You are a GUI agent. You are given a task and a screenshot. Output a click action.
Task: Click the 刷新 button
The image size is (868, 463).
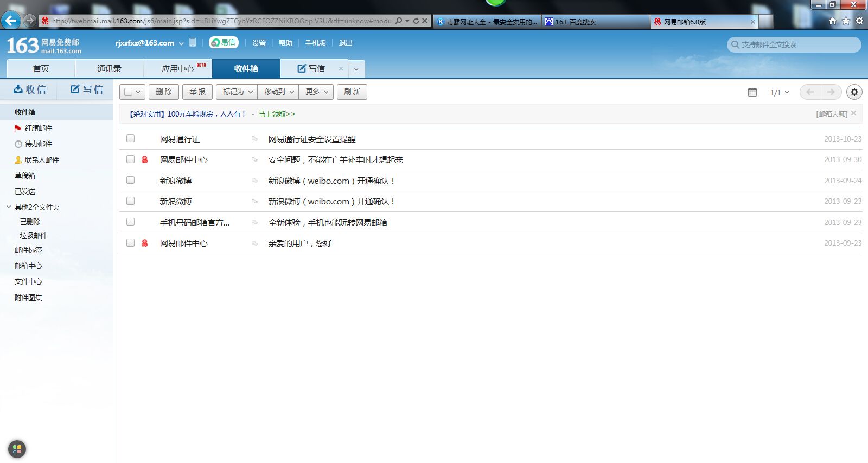[x=352, y=92]
